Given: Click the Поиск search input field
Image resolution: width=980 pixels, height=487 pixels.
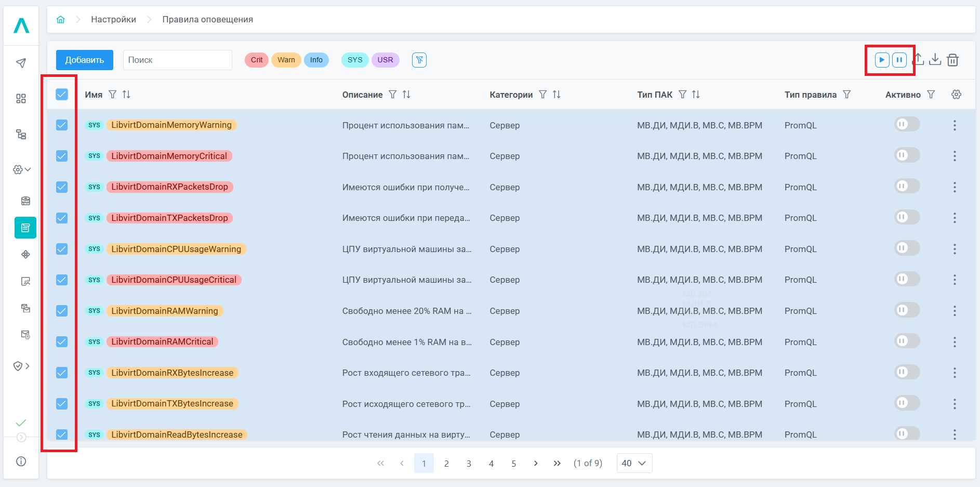Looking at the screenshot, I should [177, 60].
